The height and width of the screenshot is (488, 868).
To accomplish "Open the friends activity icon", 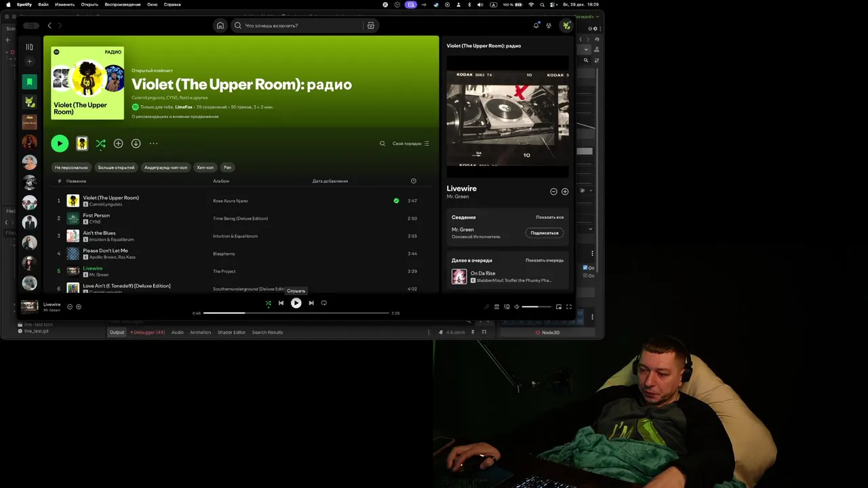I will pos(549,26).
